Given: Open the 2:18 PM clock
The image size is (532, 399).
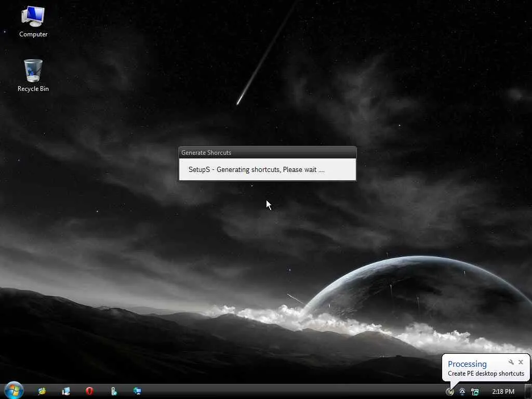Looking at the screenshot, I should pos(503,392).
